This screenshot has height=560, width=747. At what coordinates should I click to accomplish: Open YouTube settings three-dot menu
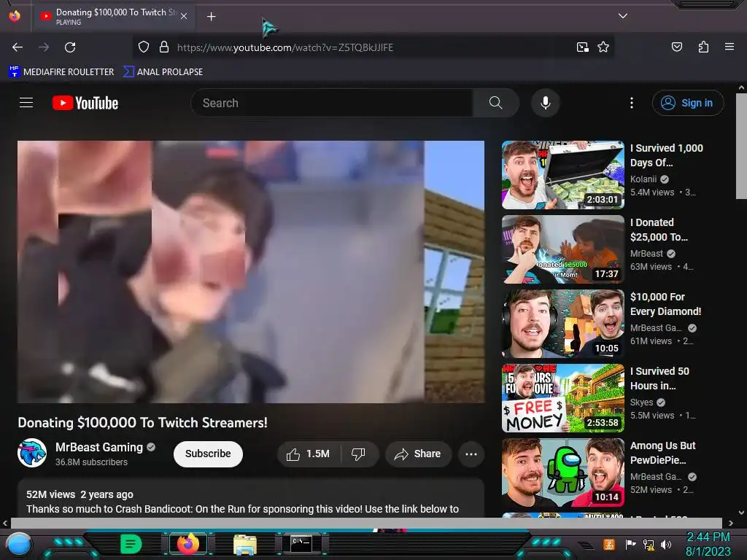pyautogui.click(x=632, y=103)
